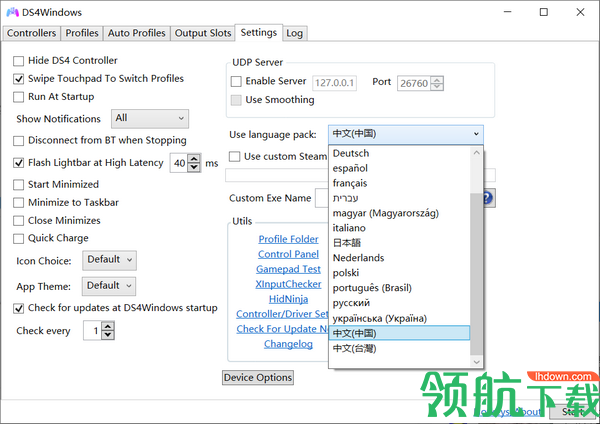Choose 日本語 language option
Screen dimensions: 600x424
coord(399,243)
